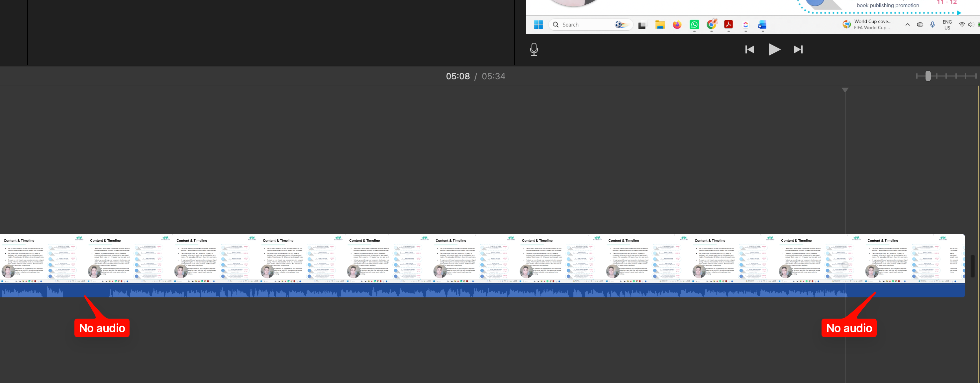Jump to next clip with skip-forward button
The height and width of the screenshot is (383, 980).
798,49
